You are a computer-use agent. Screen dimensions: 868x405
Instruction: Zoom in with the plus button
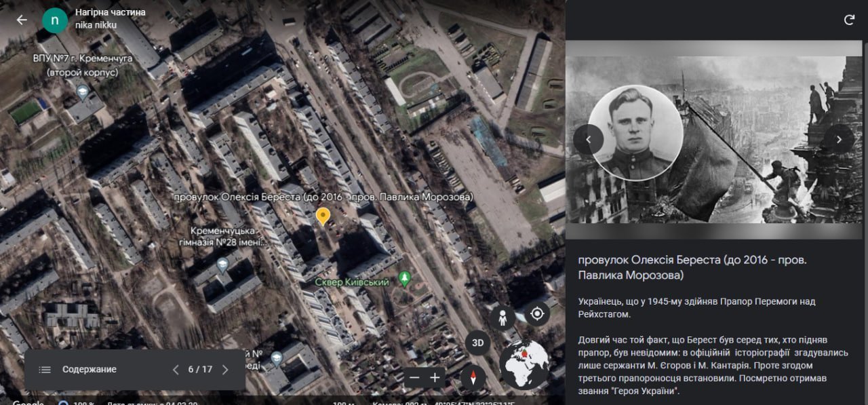(x=435, y=377)
